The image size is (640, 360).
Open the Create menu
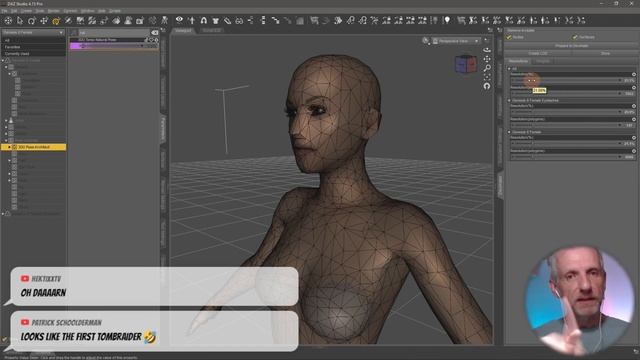point(26,11)
